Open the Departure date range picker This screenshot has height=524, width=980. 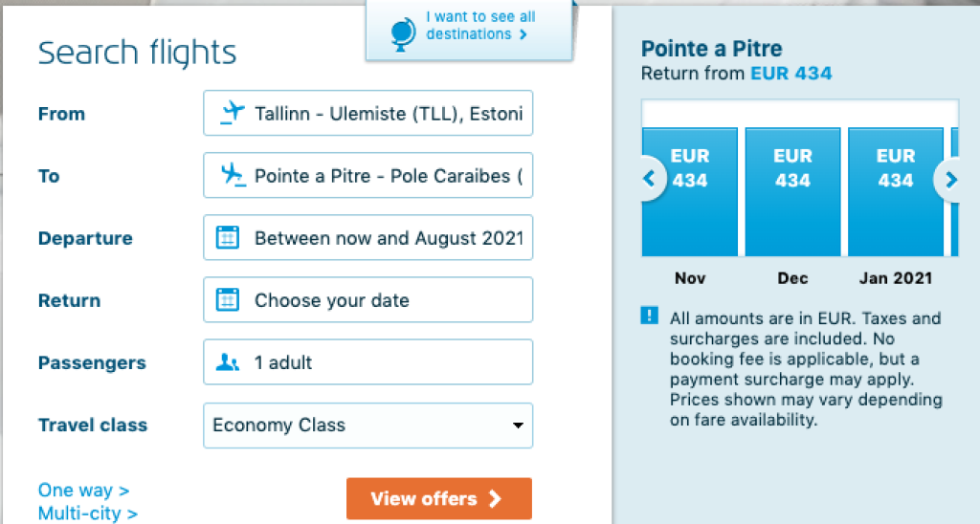[367, 238]
